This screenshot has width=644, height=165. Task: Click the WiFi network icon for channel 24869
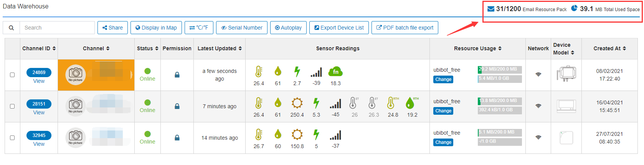pyautogui.click(x=538, y=74)
